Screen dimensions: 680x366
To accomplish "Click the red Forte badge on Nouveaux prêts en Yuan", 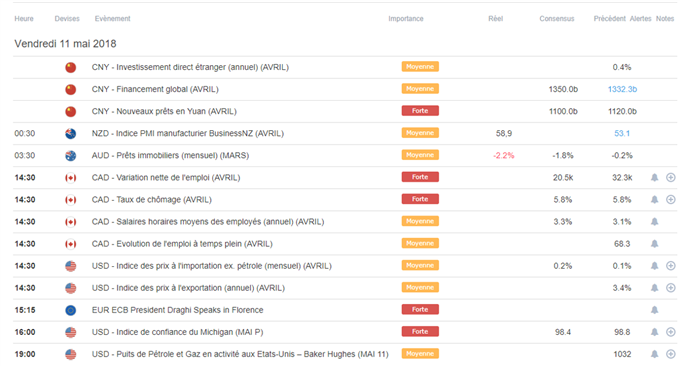I will 420,111.
